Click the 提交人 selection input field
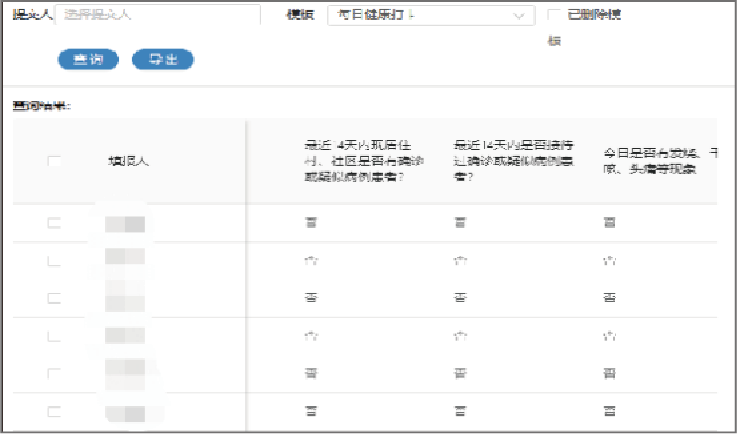The height and width of the screenshot is (434, 739). click(x=158, y=15)
